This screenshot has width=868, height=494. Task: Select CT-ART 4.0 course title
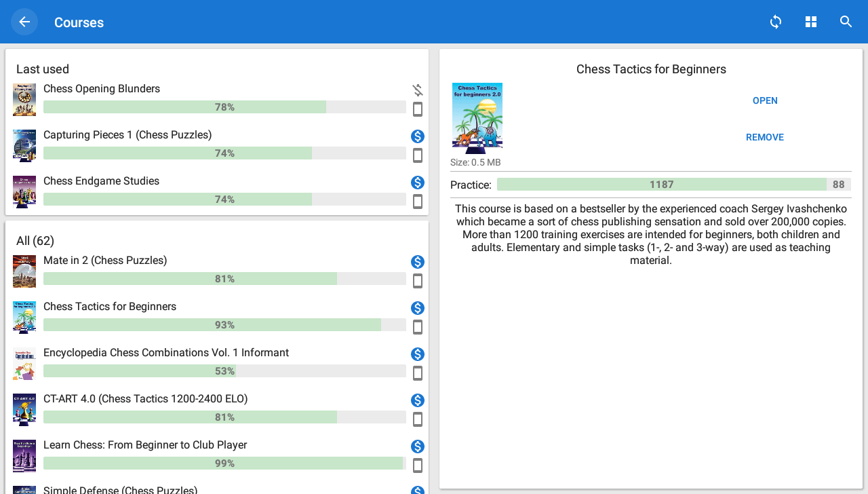pos(146,399)
